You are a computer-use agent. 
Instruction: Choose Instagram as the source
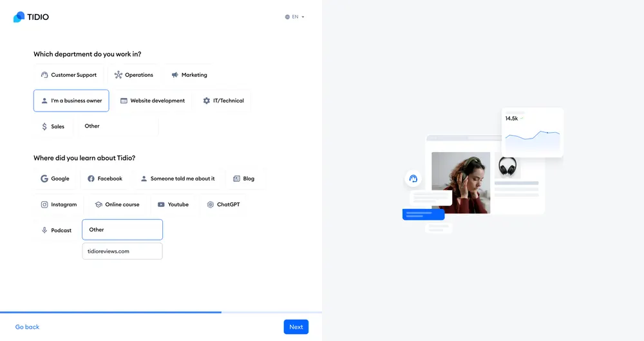(x=59, y=204)
